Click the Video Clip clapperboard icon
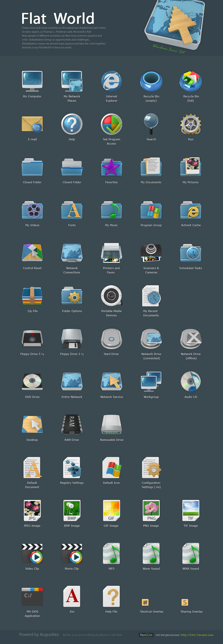The image size is (223, 644). tap(32, 553)
